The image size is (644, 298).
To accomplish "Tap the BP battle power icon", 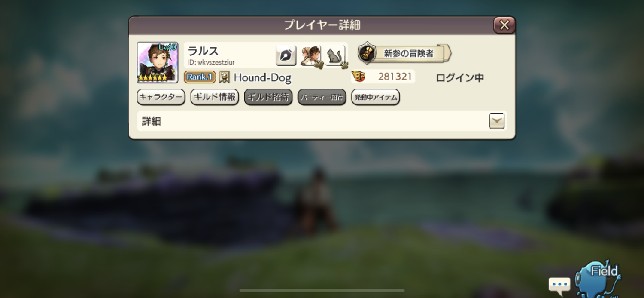I will point(358,77).
